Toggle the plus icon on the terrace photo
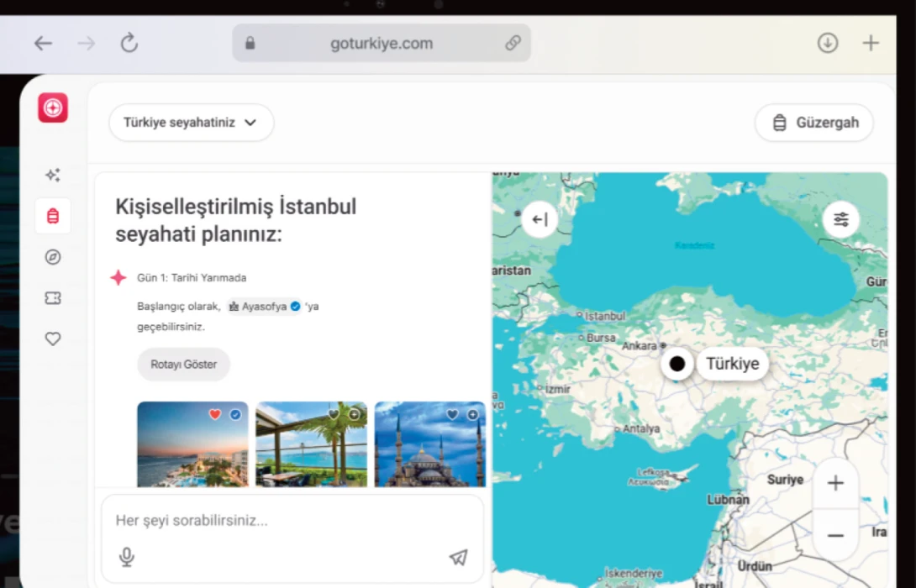The height and width of the screenshot is (588, 916). point(355,414)
